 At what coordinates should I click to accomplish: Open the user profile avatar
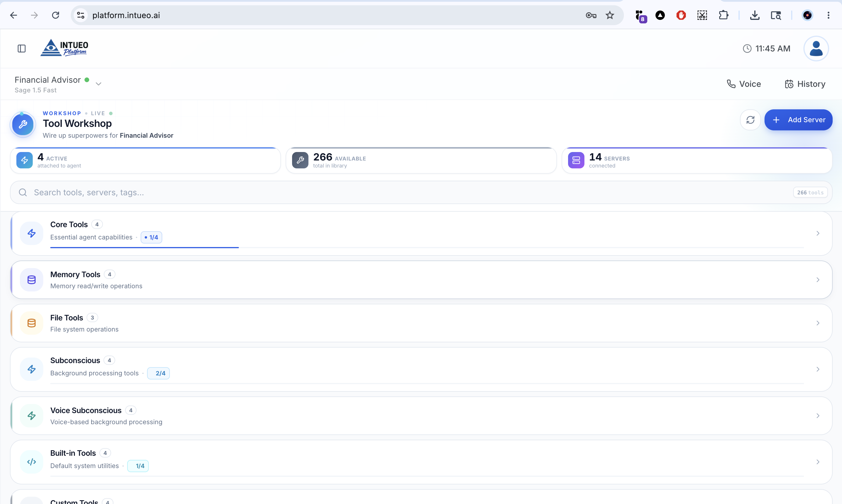(x=816, y=49)
